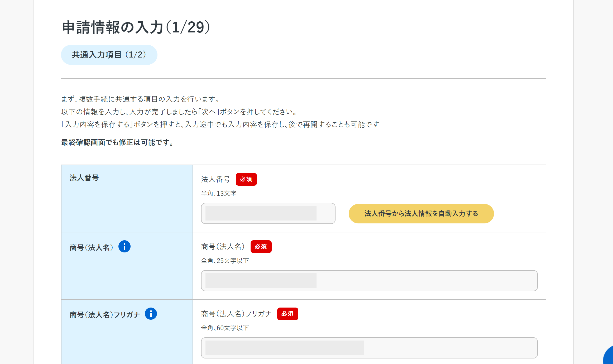613x364 pixels.
Task: Click into the 商号(法人名) text input
Action: coord(369,281)
